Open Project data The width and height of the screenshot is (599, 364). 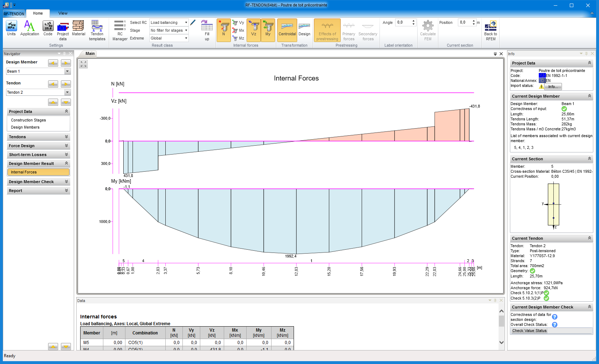point(63,30)
